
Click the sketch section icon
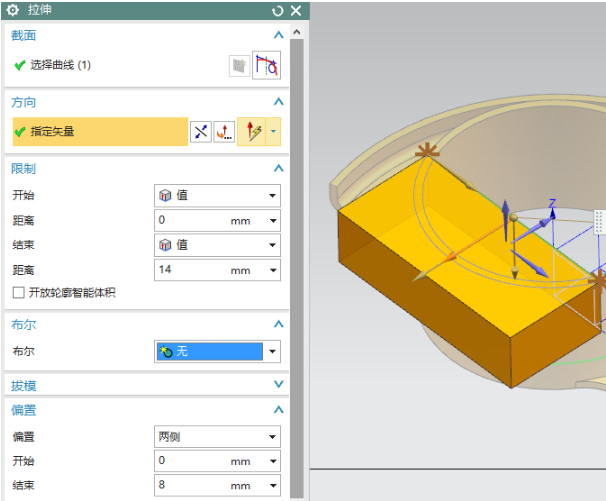[239, 66]
